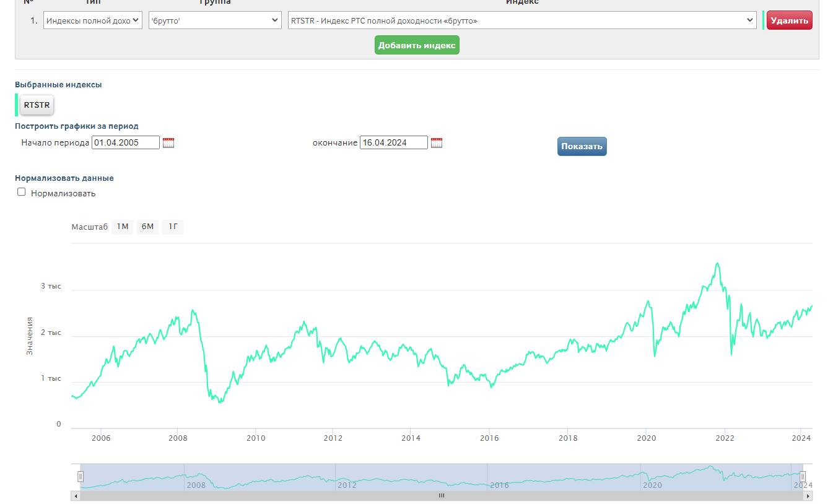
Task: Click the Показать button
Action: coord(582,147)
